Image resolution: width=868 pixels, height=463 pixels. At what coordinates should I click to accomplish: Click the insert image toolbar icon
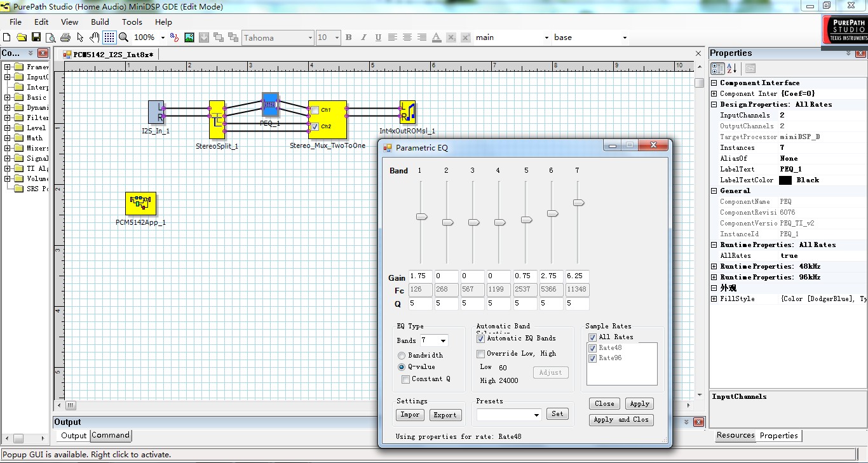tap(189, 37)
